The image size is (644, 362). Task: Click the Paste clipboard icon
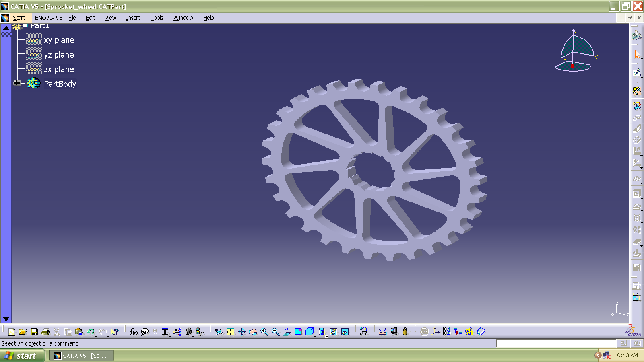tap(79, 332)
